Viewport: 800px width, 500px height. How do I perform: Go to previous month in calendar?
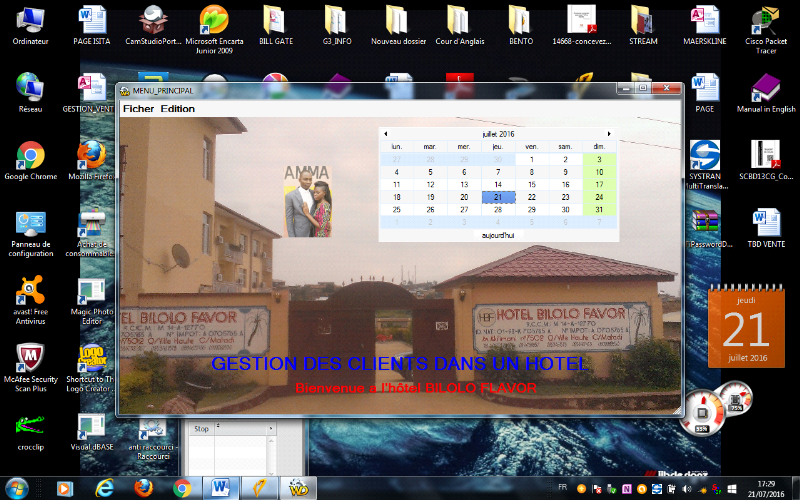[x=386, y=134]
